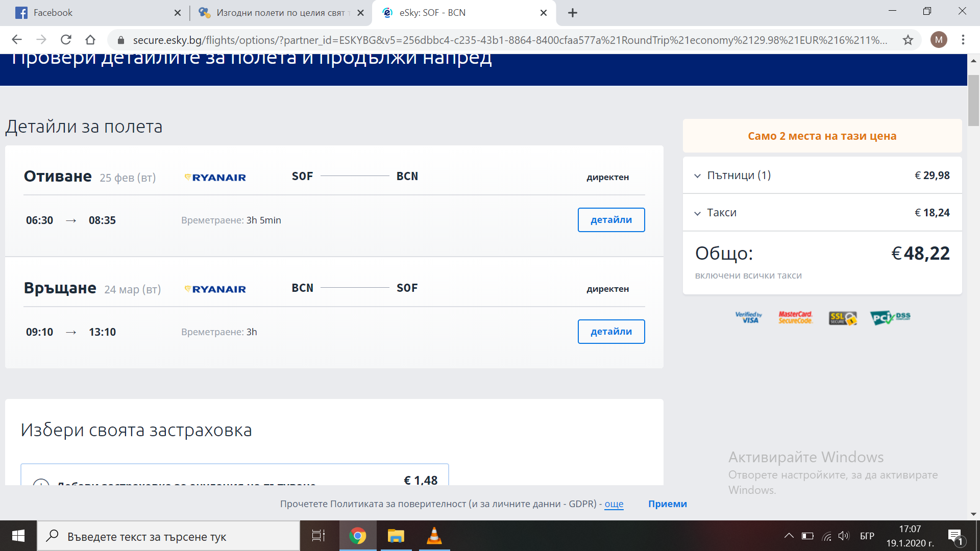Click the browser reload icon
The image size is (980, 551).
(66, 40)
